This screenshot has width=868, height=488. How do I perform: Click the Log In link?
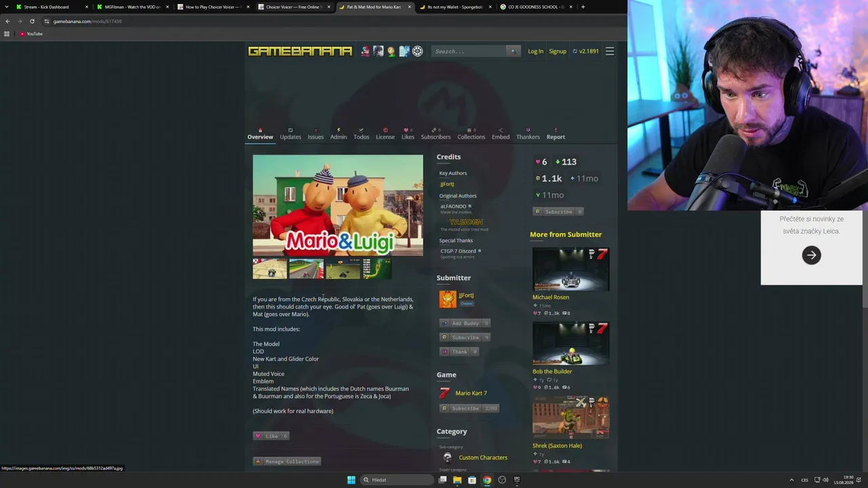coord(536,52)
